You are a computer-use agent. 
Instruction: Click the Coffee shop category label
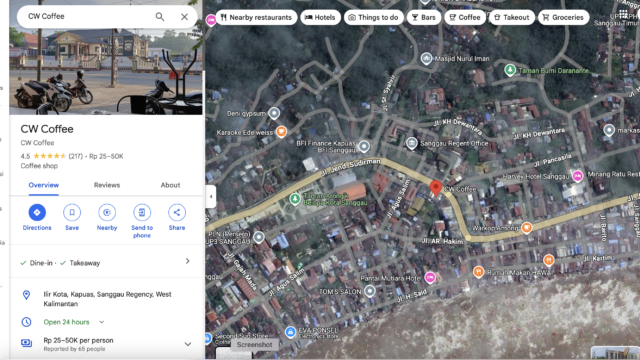(39, 166)
